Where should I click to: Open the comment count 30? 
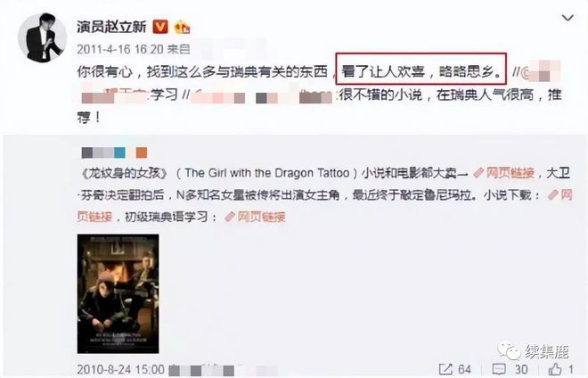(521, 369)
